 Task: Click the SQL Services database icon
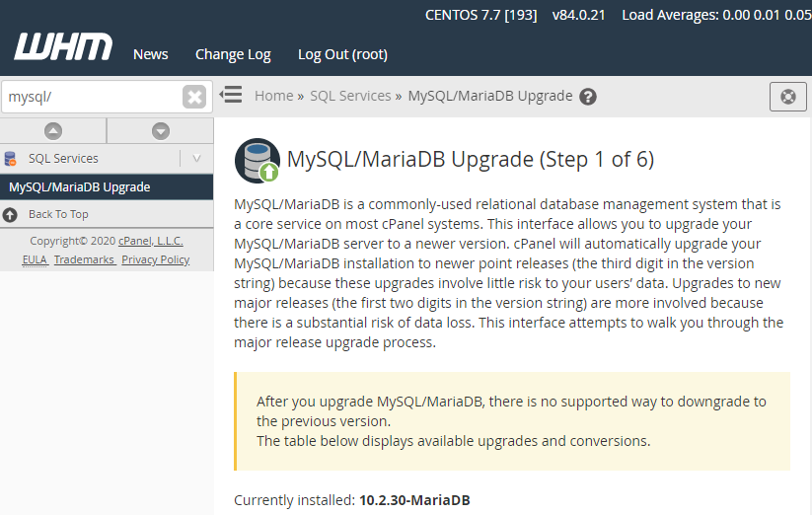pos(10,159)
